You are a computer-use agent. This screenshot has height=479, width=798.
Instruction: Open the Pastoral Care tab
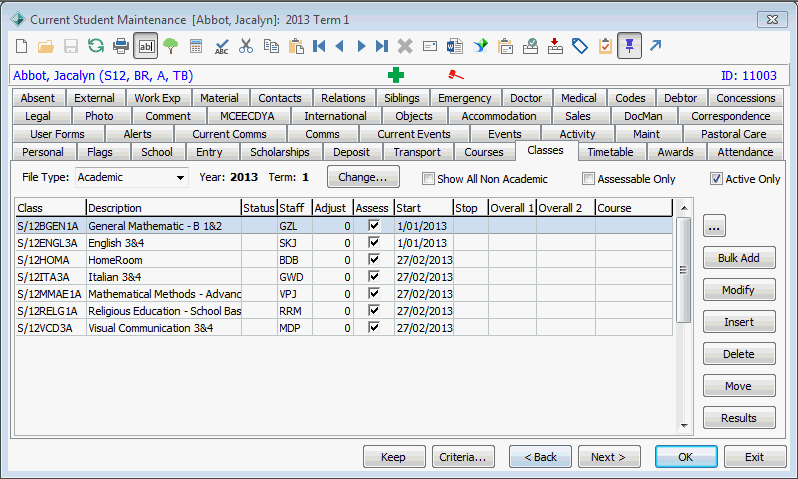point(733,134)
